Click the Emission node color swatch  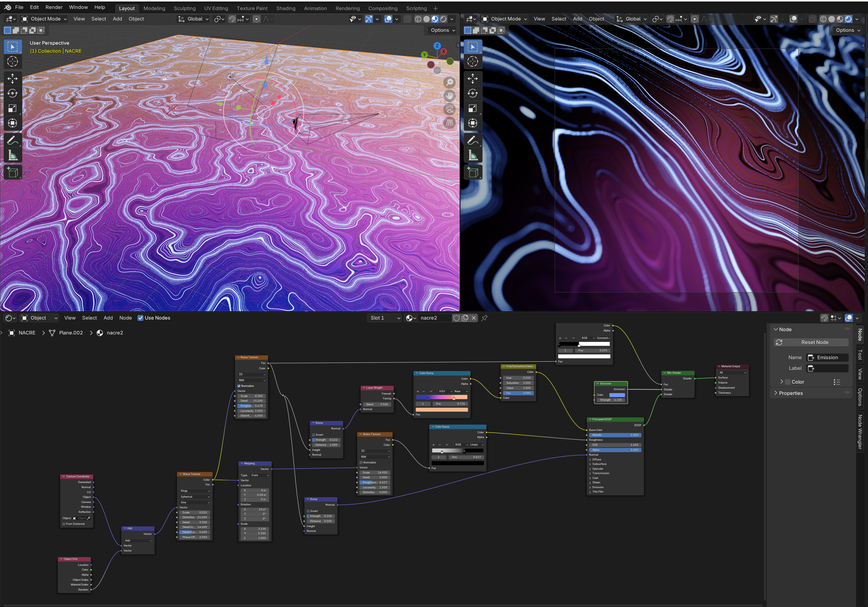pyautogui.click(x=617, y=395)
